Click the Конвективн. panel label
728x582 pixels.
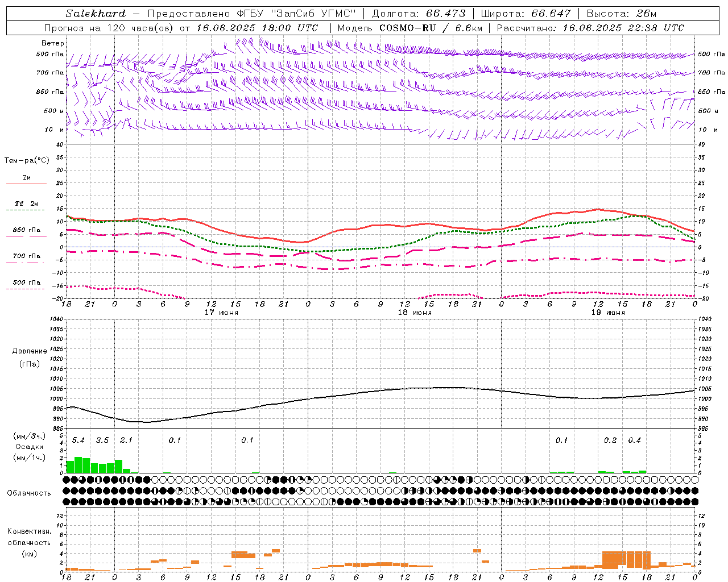click(x=29, y=531)
